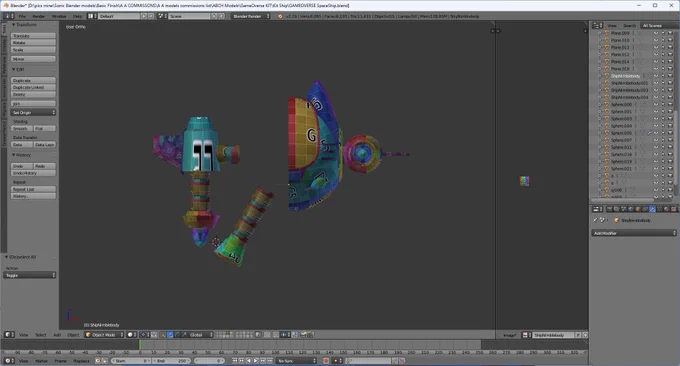
Task: Click the Repeat Last button
Action: [33, 189]
